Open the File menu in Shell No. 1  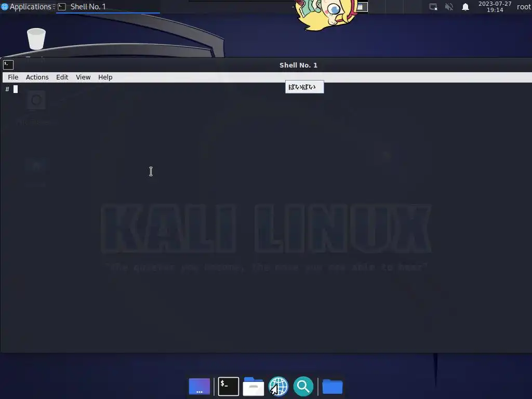point(13,77)
